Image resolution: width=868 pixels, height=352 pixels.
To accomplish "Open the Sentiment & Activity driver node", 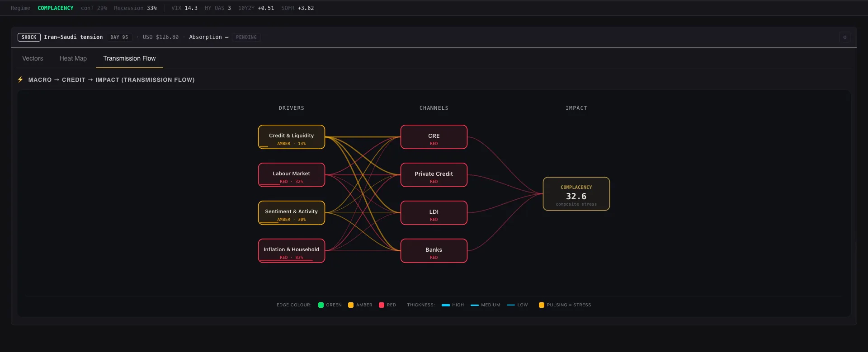I will [x=292, y=213].
